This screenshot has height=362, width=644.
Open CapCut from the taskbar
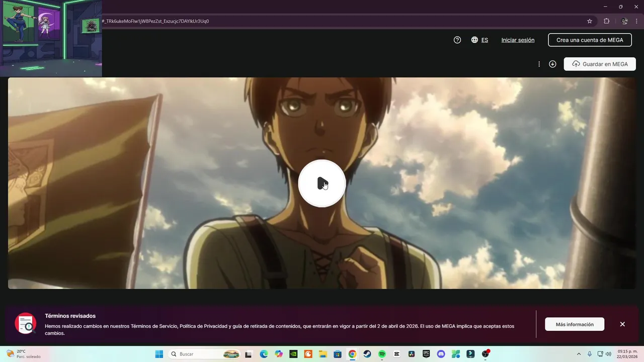click(397, 354)
